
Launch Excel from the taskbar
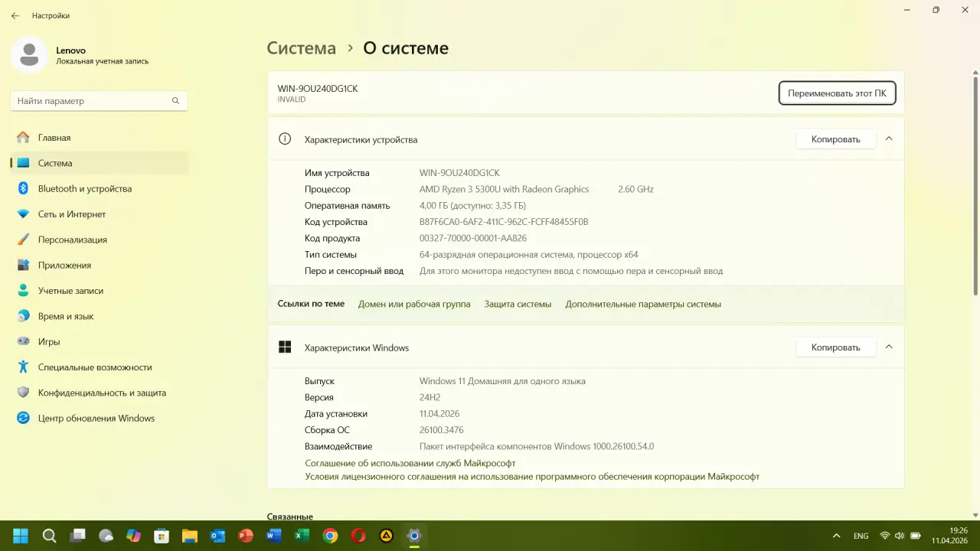pos(300,536)
